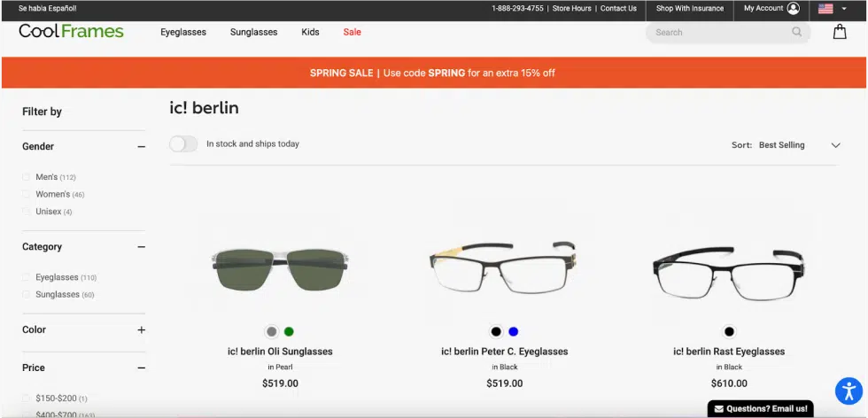The image size is (868, 418).
Task: Click envelope icon in Questions? Email us
Action: click(x=718, y=409)
